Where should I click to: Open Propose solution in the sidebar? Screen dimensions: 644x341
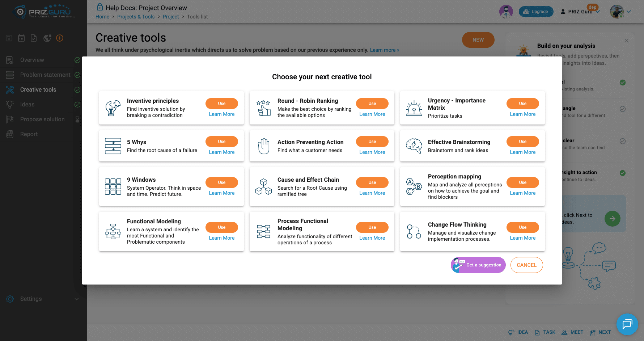pos(43,119)
